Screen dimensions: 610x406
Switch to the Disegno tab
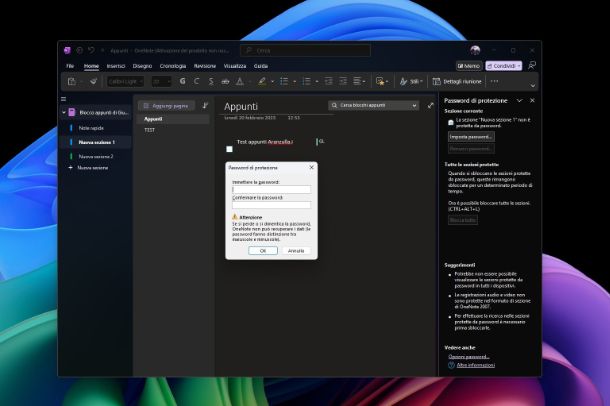[143, 65]
